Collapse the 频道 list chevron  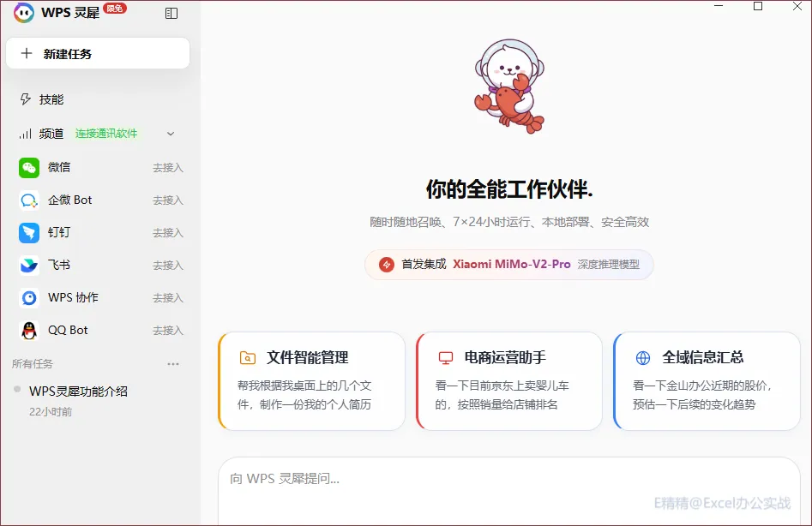(171, 134)
